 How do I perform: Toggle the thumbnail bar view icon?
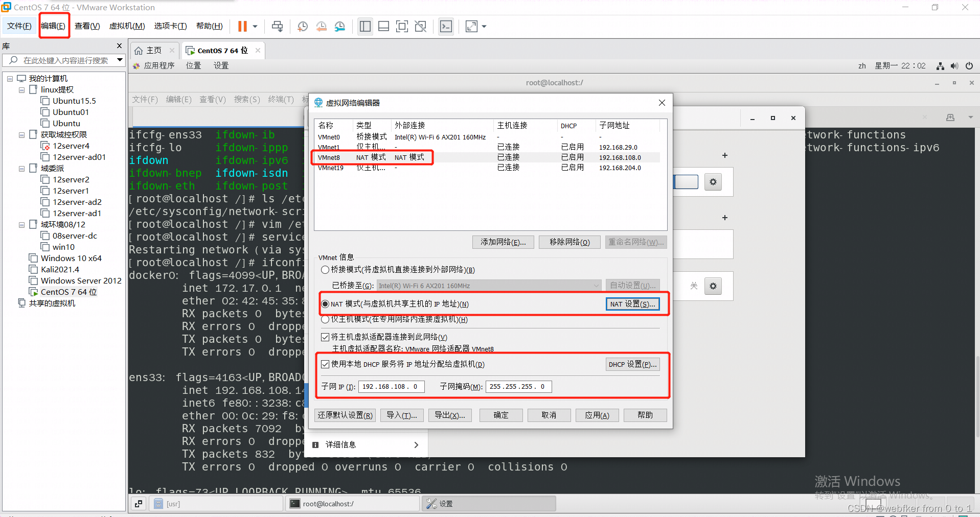pos(383,26)
